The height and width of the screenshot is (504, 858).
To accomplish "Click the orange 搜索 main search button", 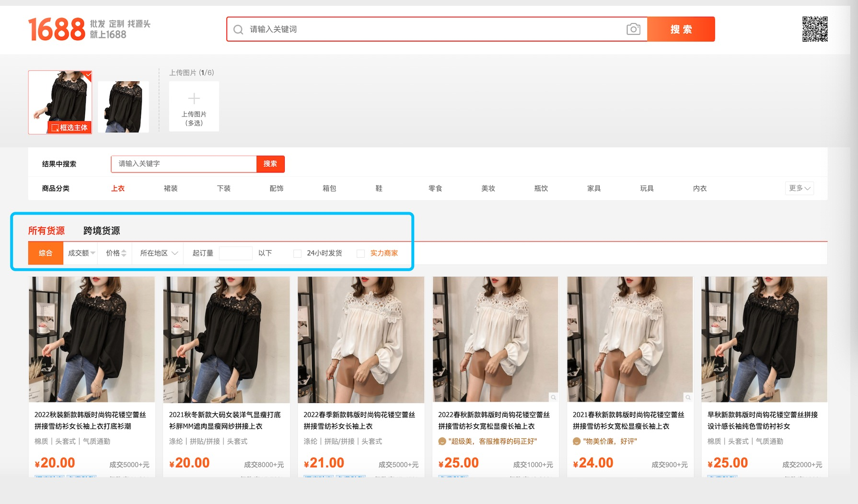I will (x=681, y=29).
